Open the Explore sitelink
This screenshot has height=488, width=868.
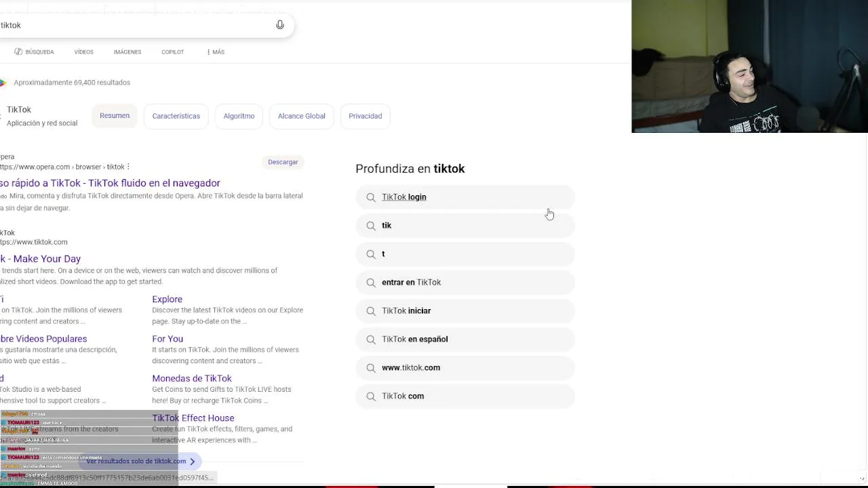click(x=167, y=299)
